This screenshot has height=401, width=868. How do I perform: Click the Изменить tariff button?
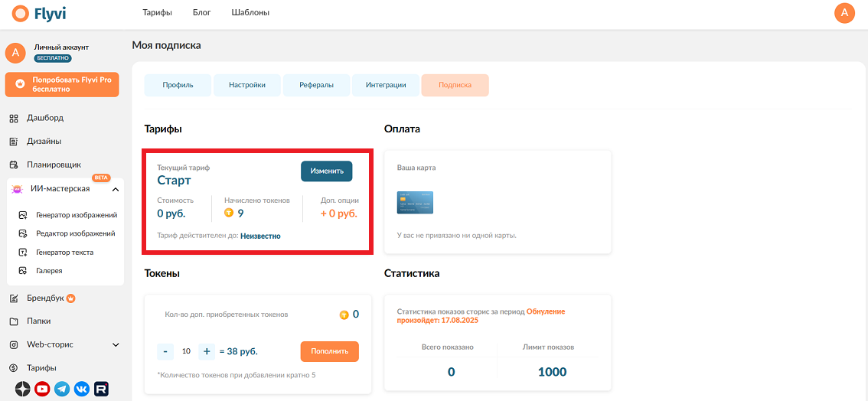327,171
